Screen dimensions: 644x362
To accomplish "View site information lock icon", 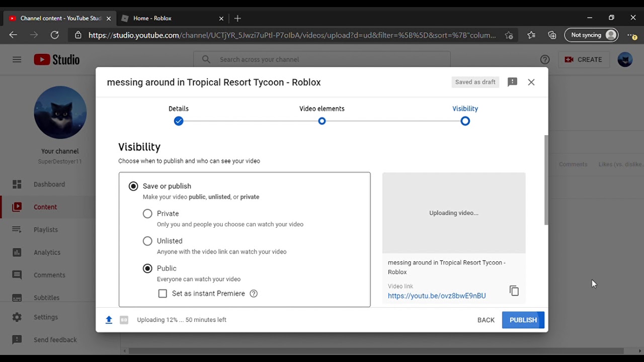I will [x=78, y=35].
